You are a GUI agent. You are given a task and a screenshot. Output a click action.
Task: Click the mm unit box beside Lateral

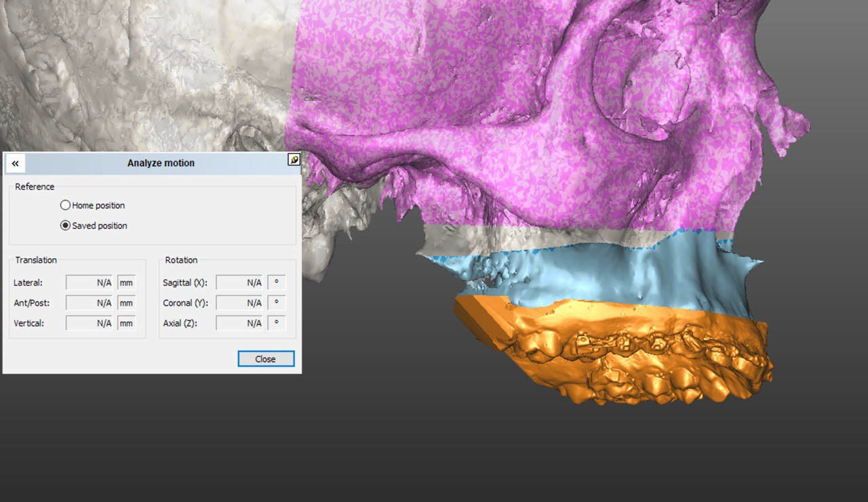tap(126, 283)
